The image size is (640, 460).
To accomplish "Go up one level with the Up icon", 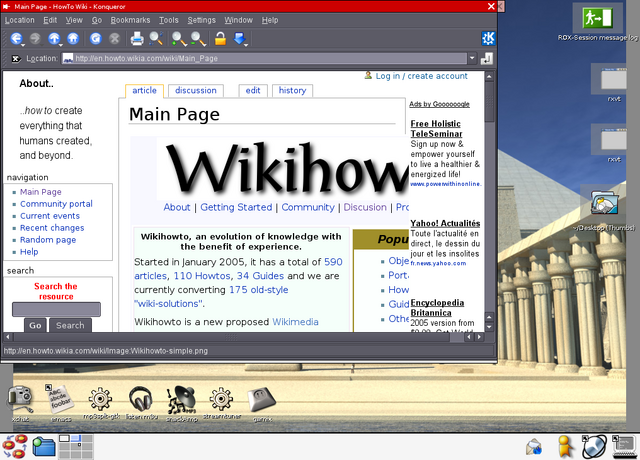I will [x=54, y=38].
